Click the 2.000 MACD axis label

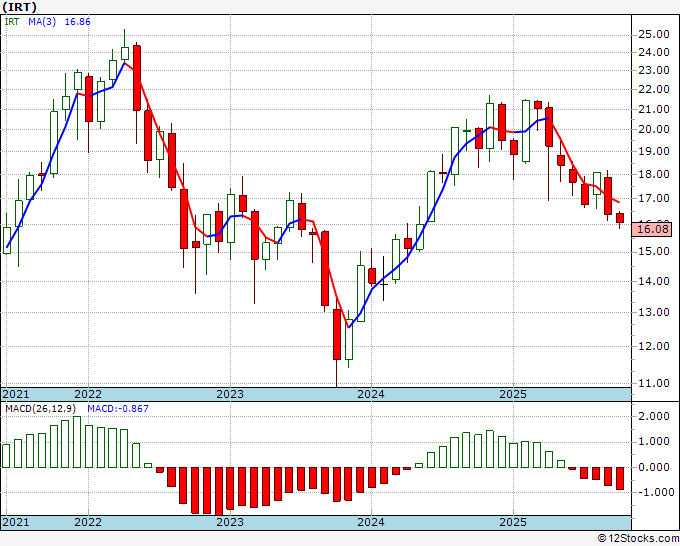(654, 417)
